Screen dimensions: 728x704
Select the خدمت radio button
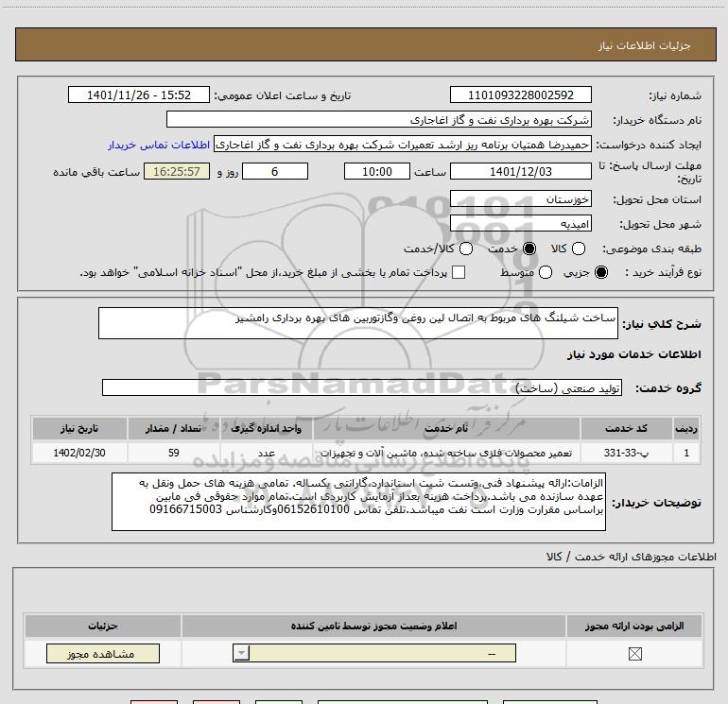pyautogui.click(x=529, y=249)
